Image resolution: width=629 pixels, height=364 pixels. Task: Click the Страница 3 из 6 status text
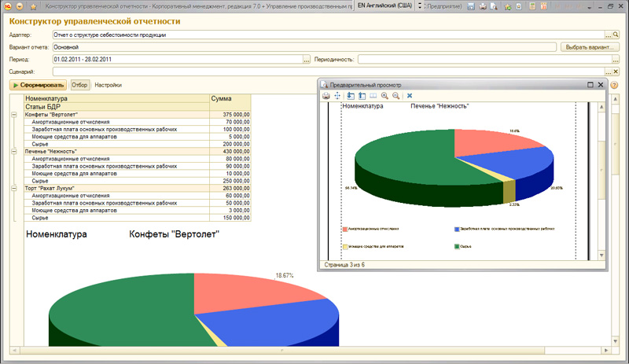point(344,265)
